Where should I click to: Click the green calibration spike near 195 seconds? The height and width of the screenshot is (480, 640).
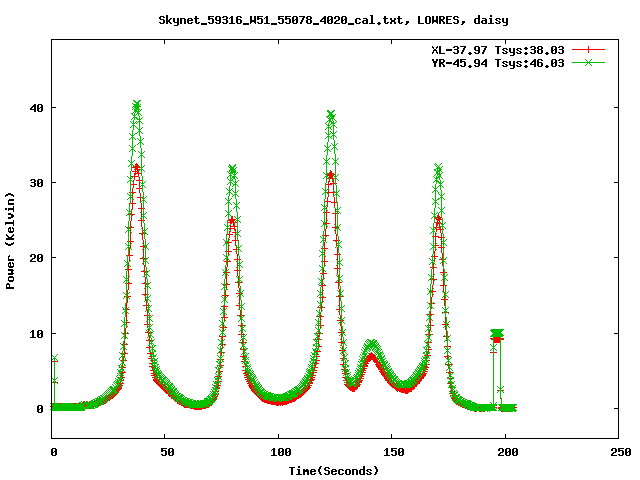(x=497, y=333)
